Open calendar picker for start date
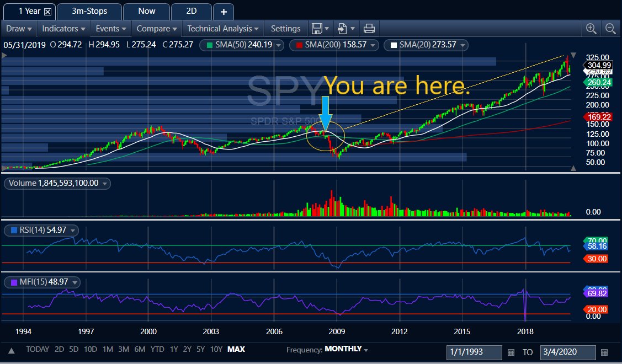Screen dimensions: 622x364 (x=511, y=352)
